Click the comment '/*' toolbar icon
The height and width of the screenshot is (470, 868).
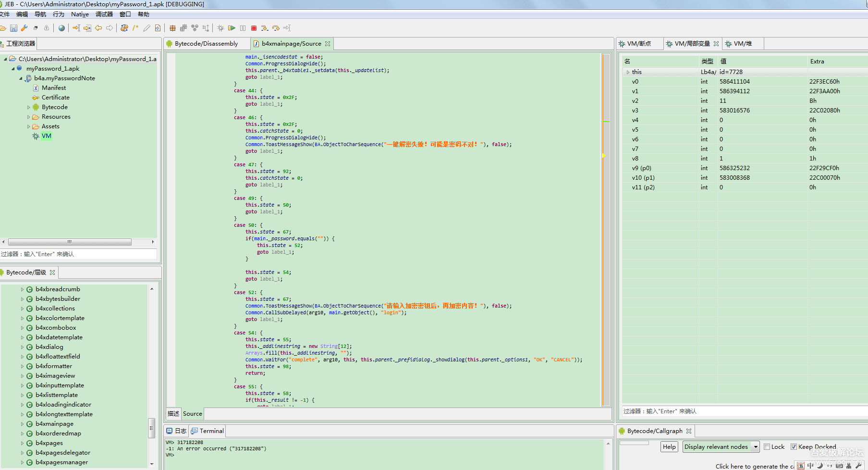coord(135,28)
